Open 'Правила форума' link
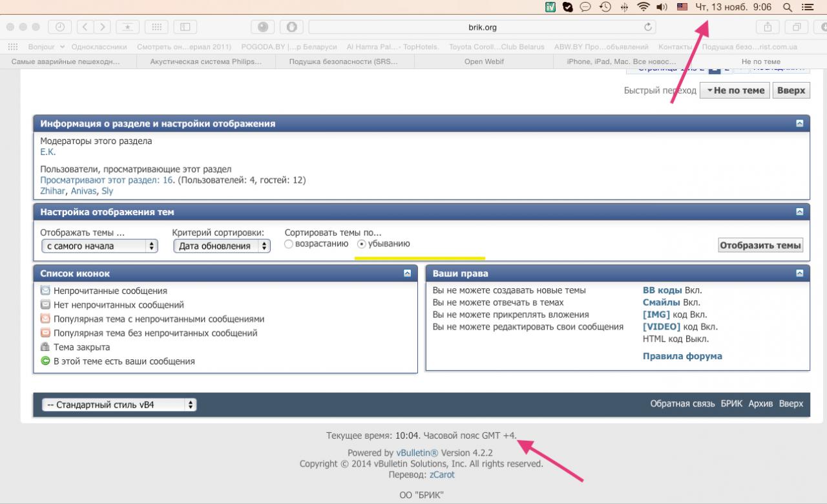 pyautogui.click(x=682, y=356)
